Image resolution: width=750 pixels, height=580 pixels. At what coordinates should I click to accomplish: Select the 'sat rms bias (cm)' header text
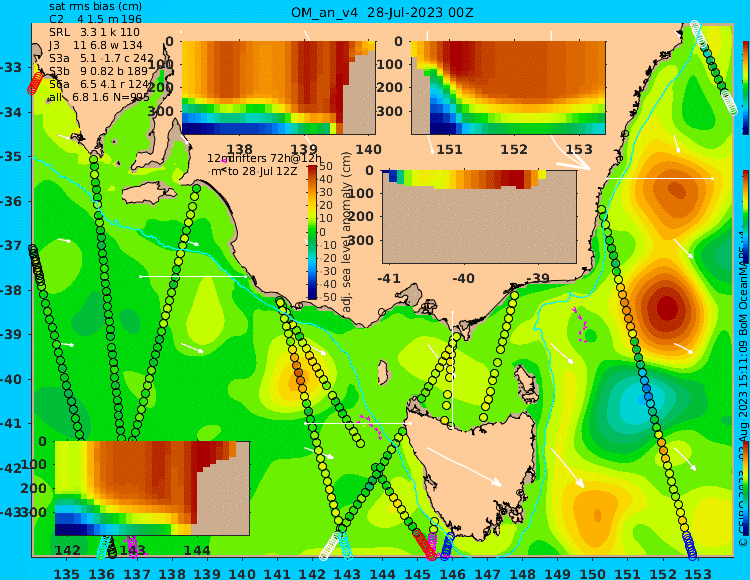click(x=96, y=7)
